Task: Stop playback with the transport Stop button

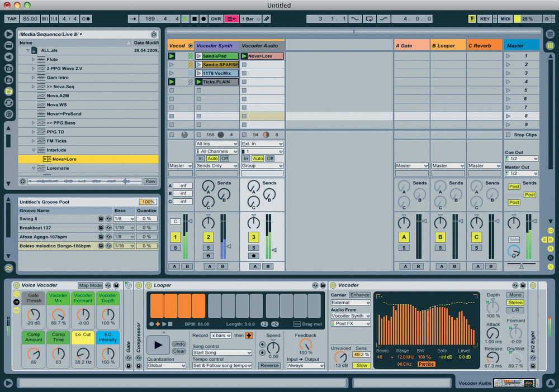Action: pyautogui.click(x=195, y=19)
